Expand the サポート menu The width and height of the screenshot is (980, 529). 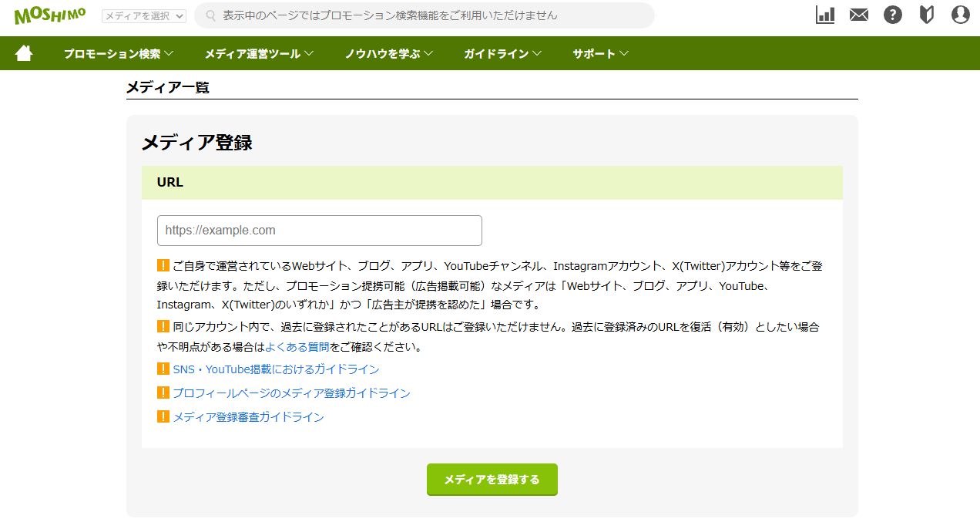tap(601, 54)
